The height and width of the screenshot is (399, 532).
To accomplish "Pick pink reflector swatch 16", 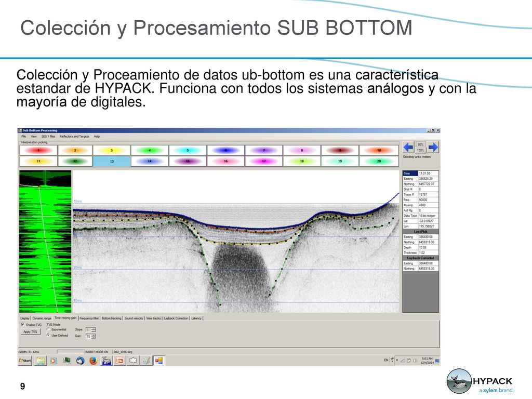I will pyautogui.click(x=225, y=161).
